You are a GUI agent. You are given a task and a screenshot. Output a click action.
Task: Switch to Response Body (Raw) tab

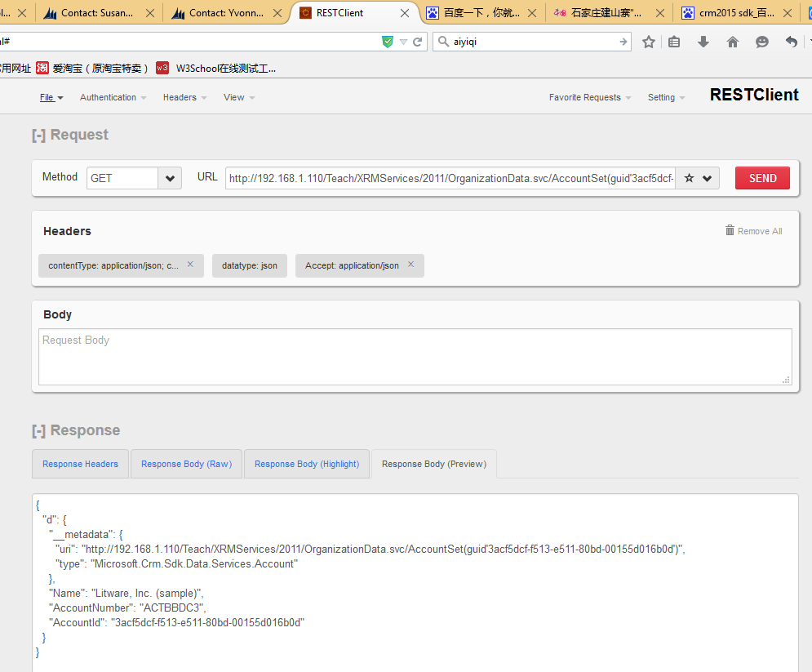click(x=186, y=464)
